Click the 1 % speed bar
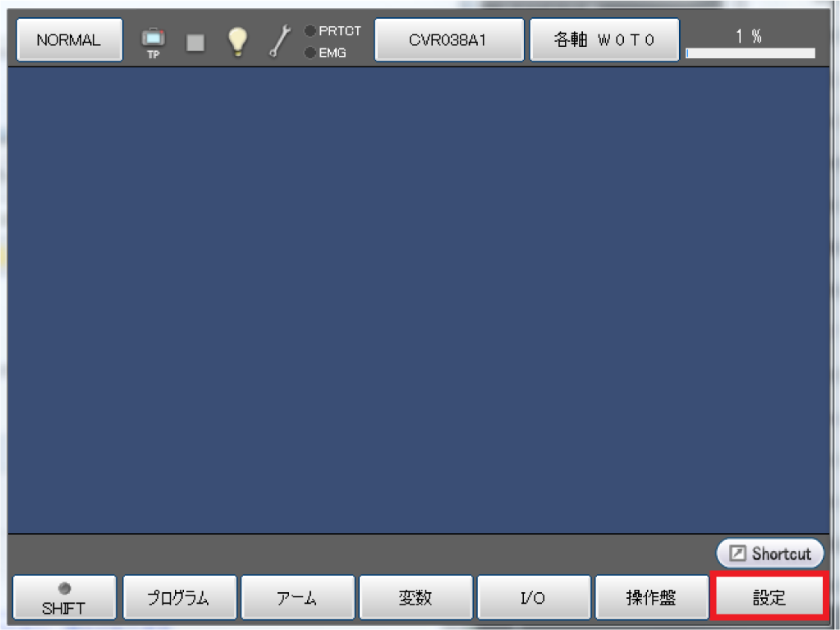840x630 pixels. click(750, 53)
